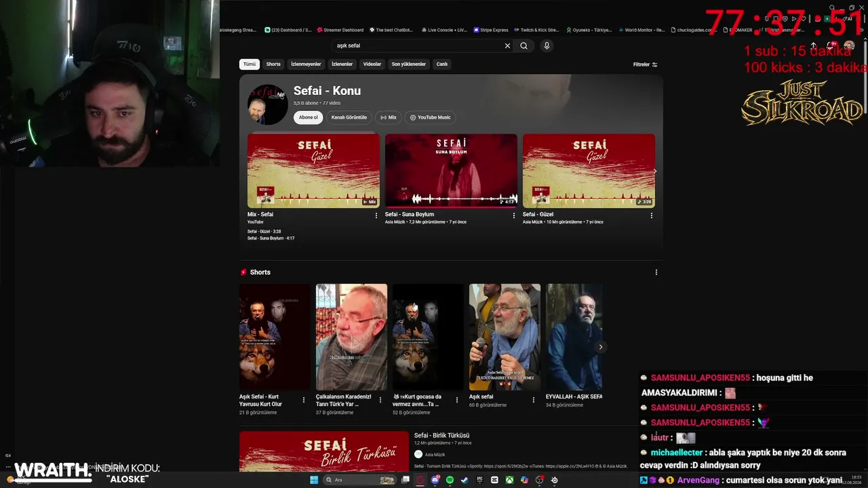Viewport: 868px width, 488px height.
Task: Select the Son yüklenenler filter chip
Action: pyautogui.click(x=409, y=64)
